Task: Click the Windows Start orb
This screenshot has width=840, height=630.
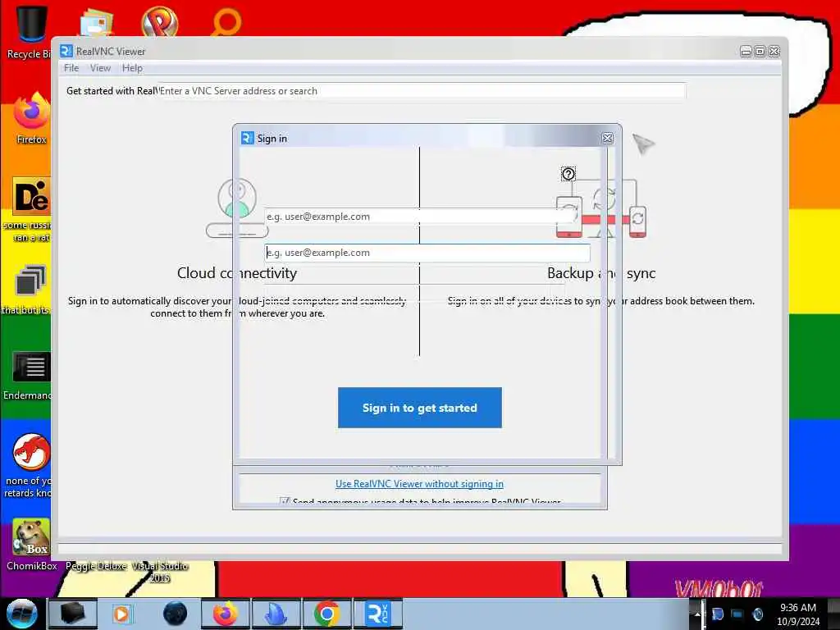Action: tap(21, 614)
